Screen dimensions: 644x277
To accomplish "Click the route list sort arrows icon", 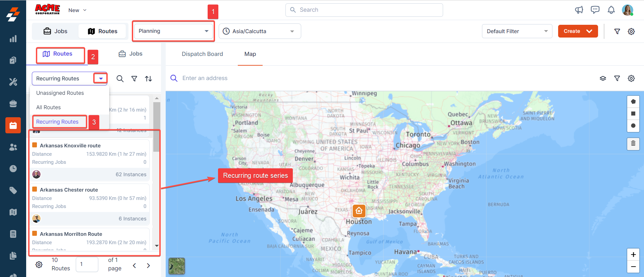I will click(149, 79).
